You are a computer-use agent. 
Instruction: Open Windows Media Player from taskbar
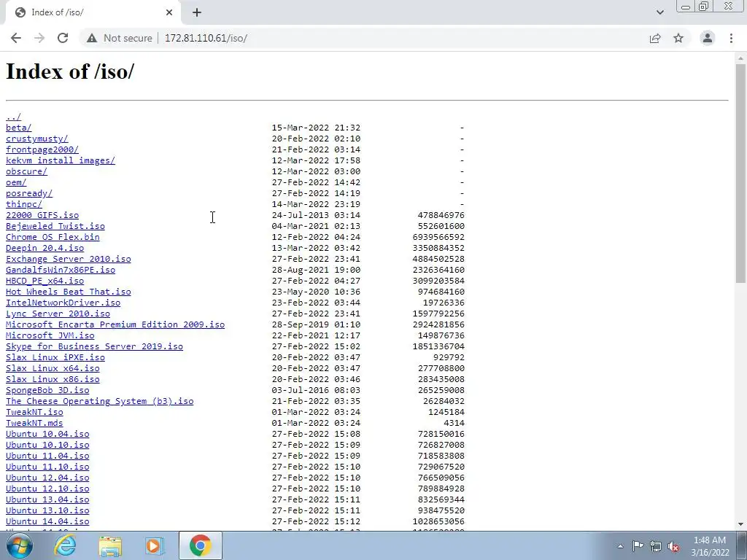click(154, 545)
